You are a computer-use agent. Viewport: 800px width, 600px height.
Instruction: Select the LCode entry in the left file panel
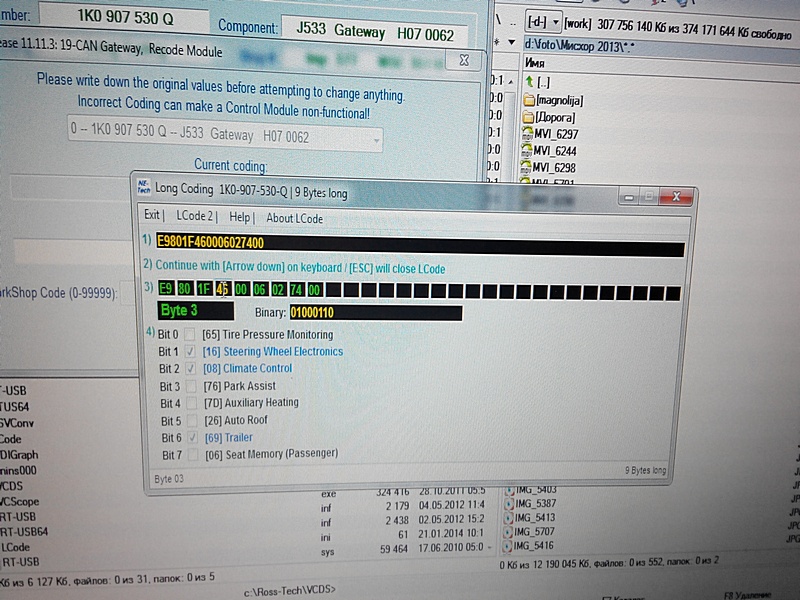coord(15,547)
